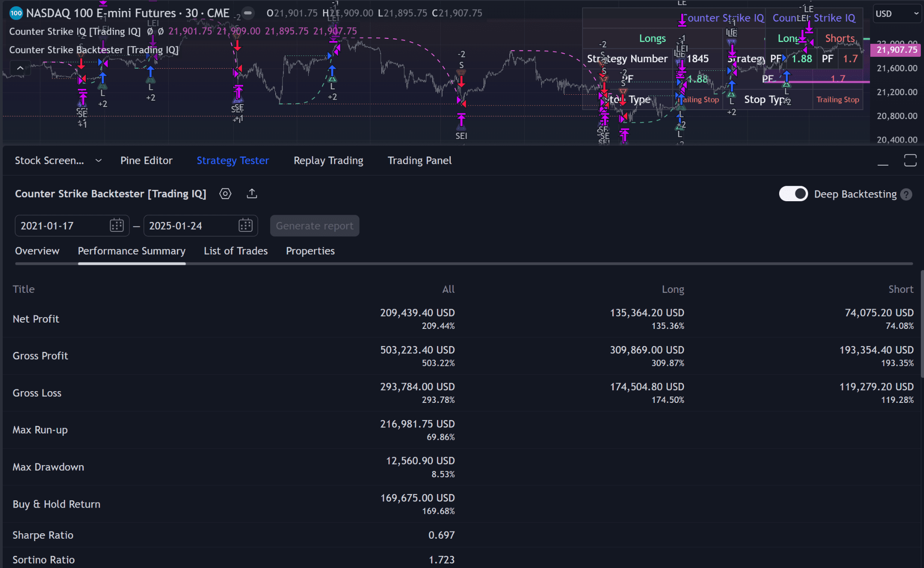Click Gross Loss Short value 119,279.20 USD
Screen dimensions: 924x568
coord(876,387)
